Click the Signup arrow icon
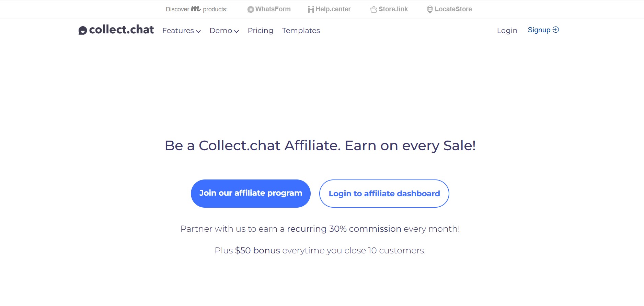 point(556,30)
